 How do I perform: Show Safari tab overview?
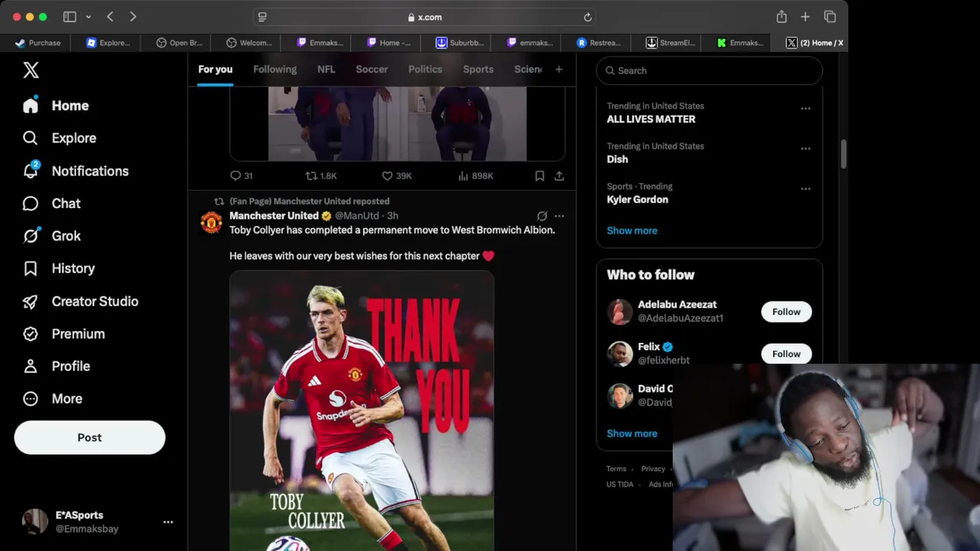coord(829,17)
